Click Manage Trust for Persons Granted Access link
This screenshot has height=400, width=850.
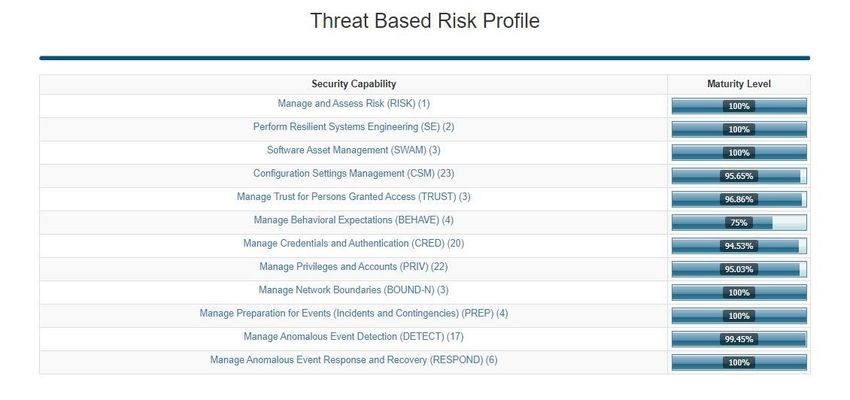coord(353,197)
